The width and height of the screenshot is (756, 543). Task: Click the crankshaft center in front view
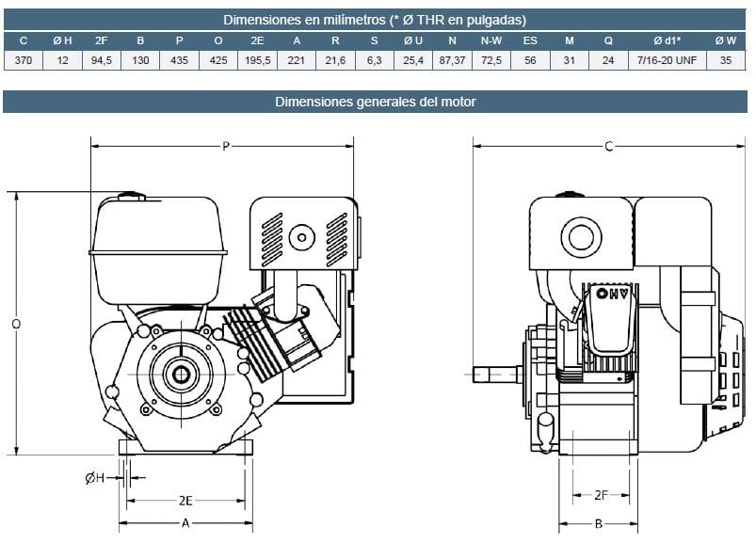181,375
